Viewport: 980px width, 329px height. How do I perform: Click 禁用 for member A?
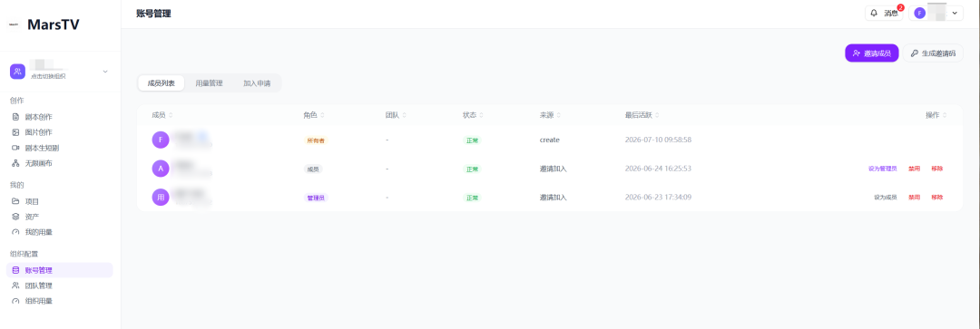pyautogui.click(x=915, y=169)
